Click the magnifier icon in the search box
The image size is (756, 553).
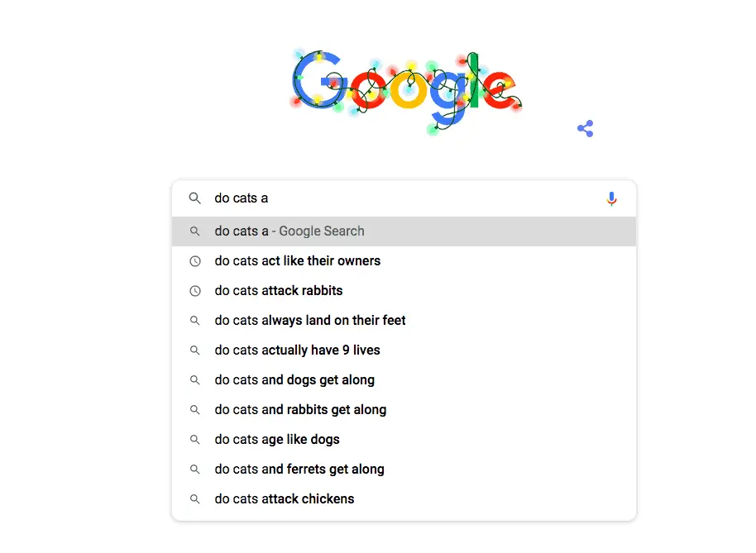(x=194, y=198)
